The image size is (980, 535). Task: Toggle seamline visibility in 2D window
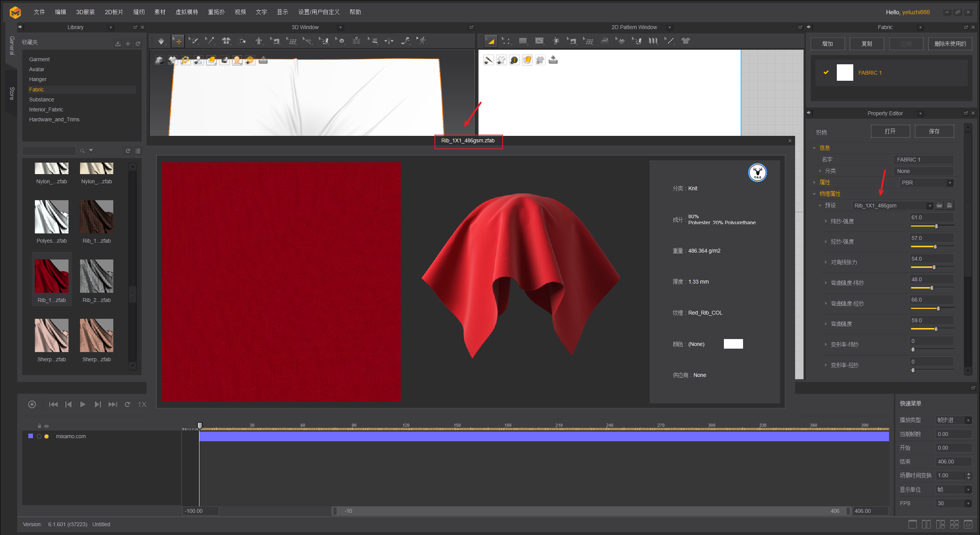[x=488, y=60]
